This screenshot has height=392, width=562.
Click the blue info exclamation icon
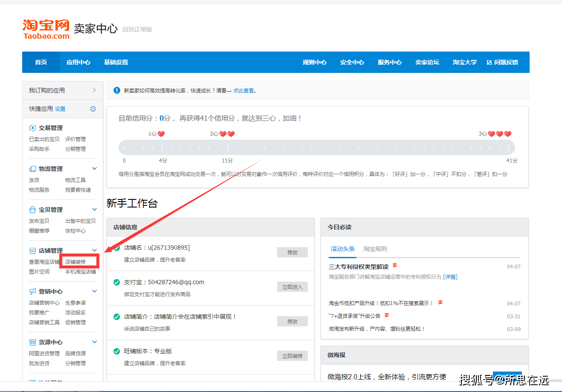(x=117, y=90)
